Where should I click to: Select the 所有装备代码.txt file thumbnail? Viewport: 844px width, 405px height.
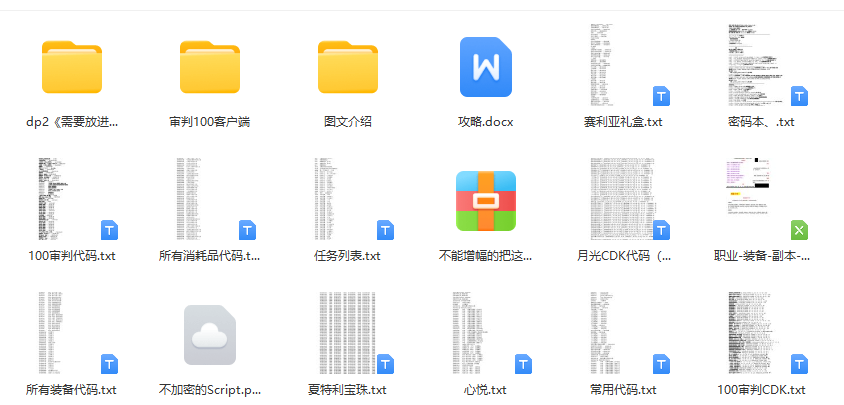click(x=72, y=335)
